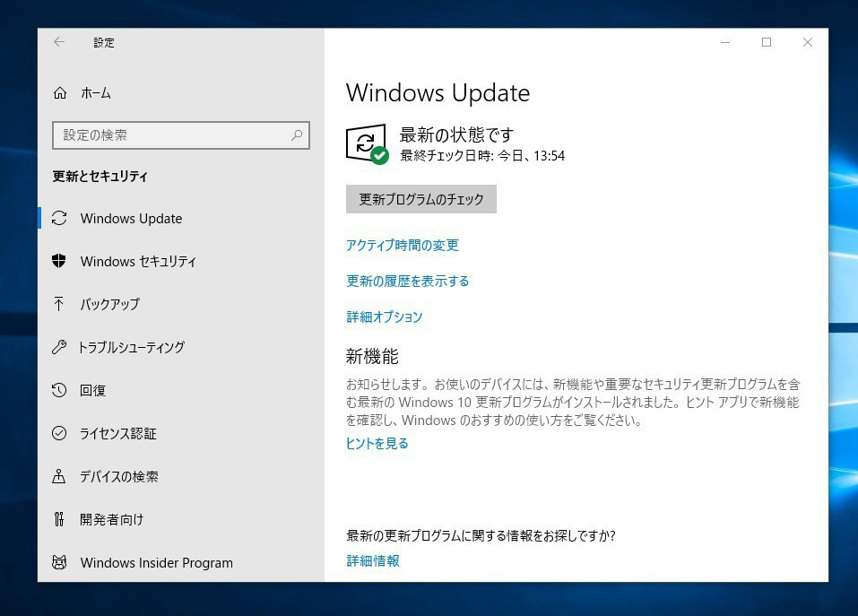Click the トラブルシューティング wrench icon
This screenshot has height=616, width=858.
(59, 347)
